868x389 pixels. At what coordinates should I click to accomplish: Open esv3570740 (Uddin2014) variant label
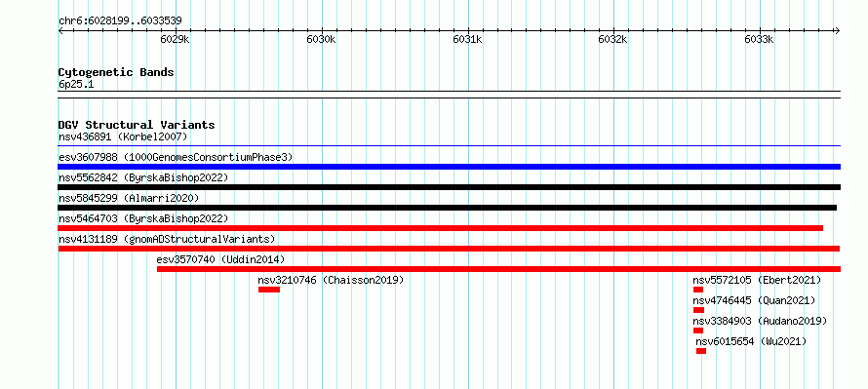[x=220, y=259]
